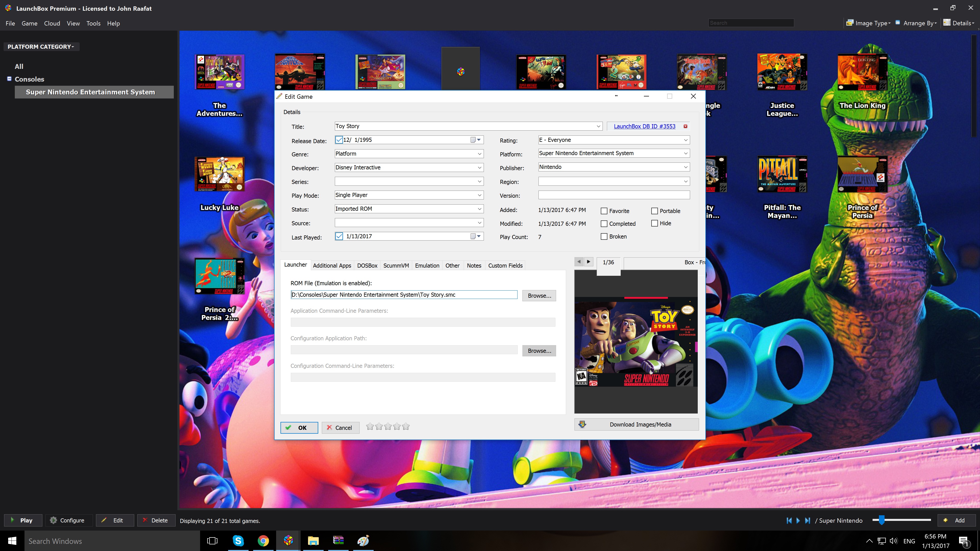The image size is (980, 551).
Task: Switch to the Notes tab
Action: click(474, 265)
